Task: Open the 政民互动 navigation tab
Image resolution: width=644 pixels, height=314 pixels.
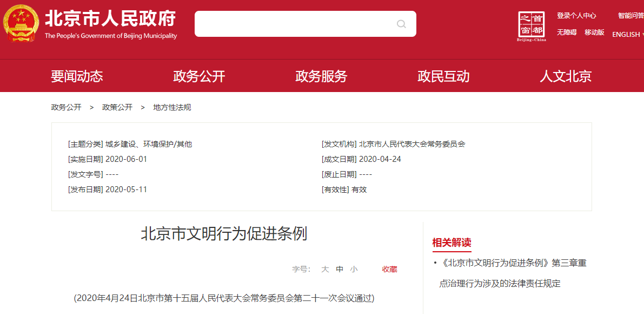Action: click(443, 76)
